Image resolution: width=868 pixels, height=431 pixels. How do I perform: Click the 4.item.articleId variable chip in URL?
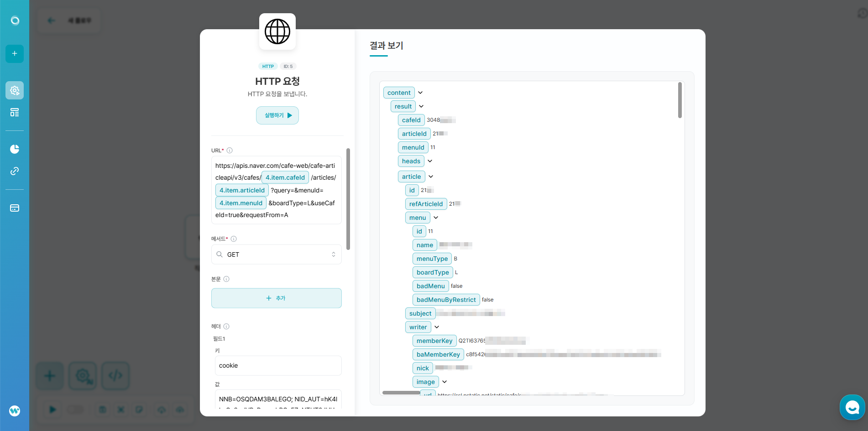[x=242, y=190]
